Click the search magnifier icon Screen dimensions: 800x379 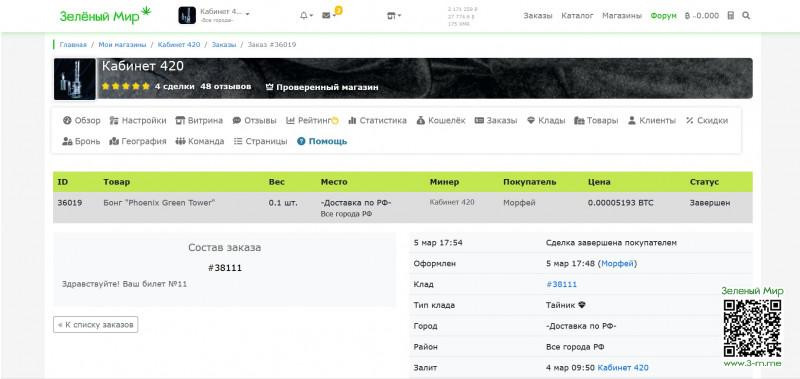[x=746, y=16]
